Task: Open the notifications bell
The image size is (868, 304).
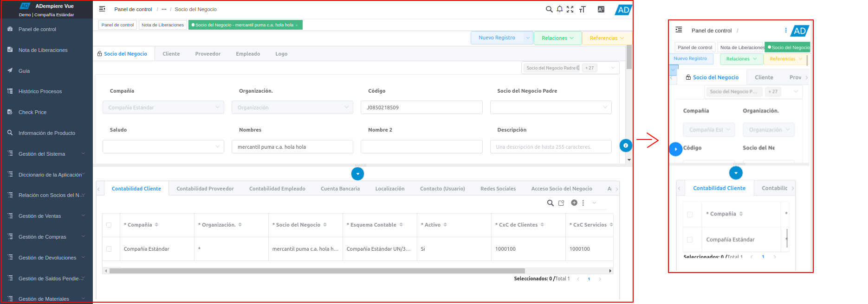Action: (560, 9)
